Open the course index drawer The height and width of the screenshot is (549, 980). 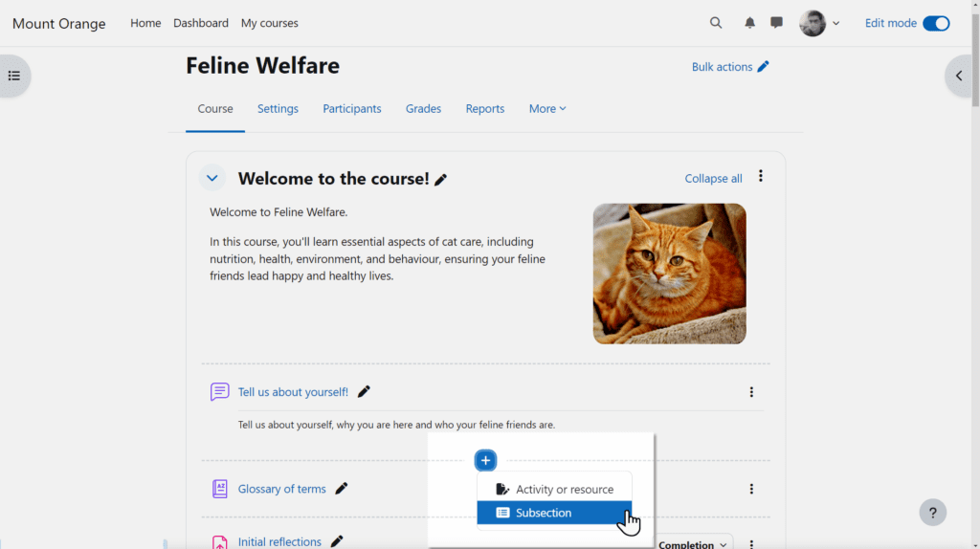[x=14, y=76]
